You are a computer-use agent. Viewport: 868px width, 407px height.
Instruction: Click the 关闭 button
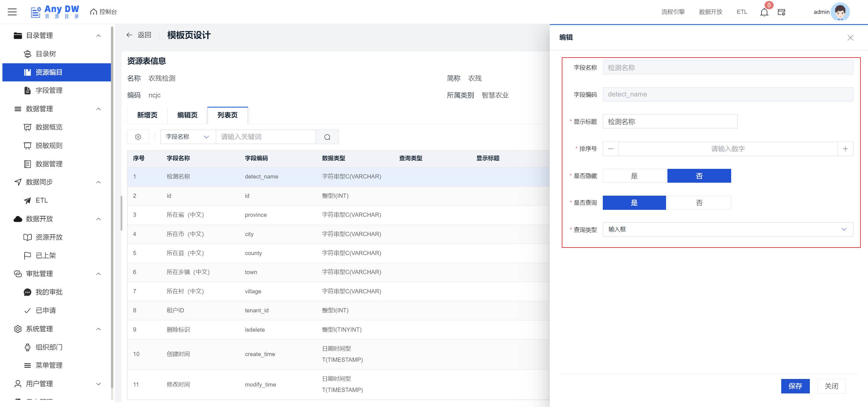coord(831,386)
